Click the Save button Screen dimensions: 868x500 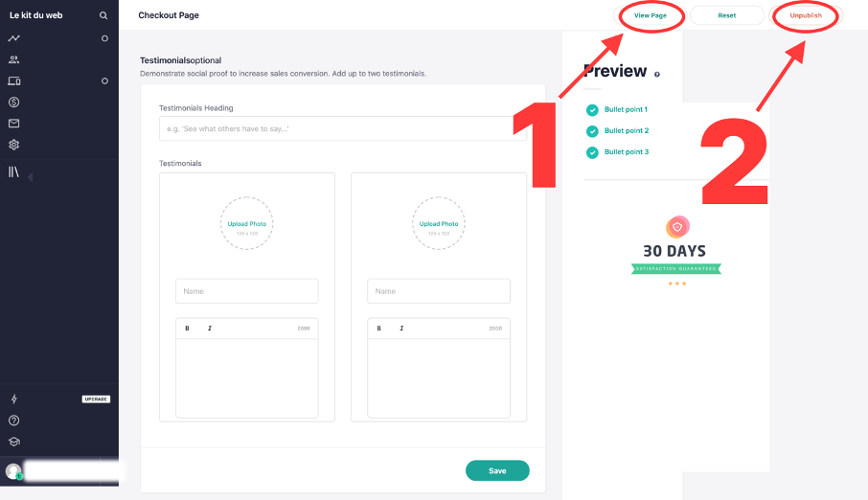[x=497, y=470]
